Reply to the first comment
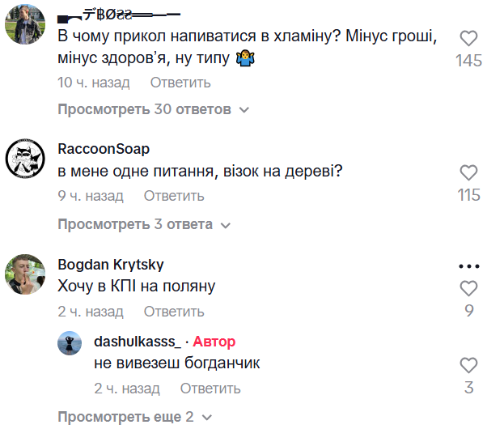 pyautogui.click(x=180, y=83)
